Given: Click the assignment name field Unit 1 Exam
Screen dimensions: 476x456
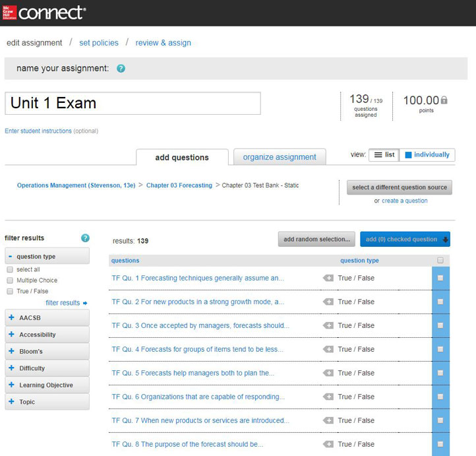Looking at the screenshot, I should point(133,104).
